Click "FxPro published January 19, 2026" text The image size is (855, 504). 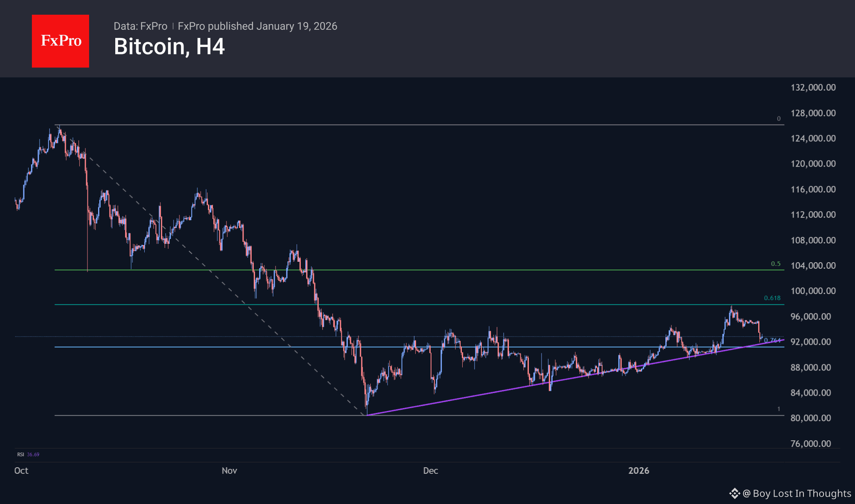tap(257, 26)
